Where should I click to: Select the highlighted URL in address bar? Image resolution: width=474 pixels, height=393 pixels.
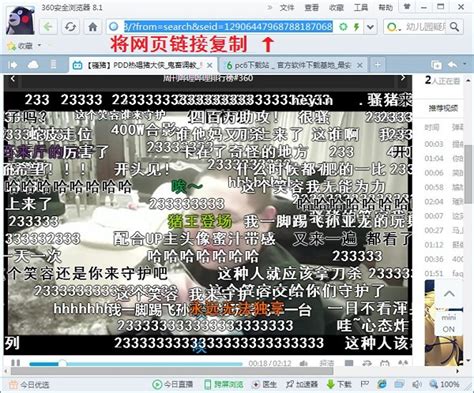[x=228, y=27]
